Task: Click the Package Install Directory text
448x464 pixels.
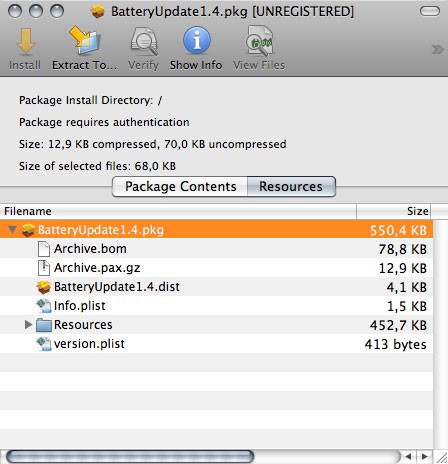Action: click(90, 100)
